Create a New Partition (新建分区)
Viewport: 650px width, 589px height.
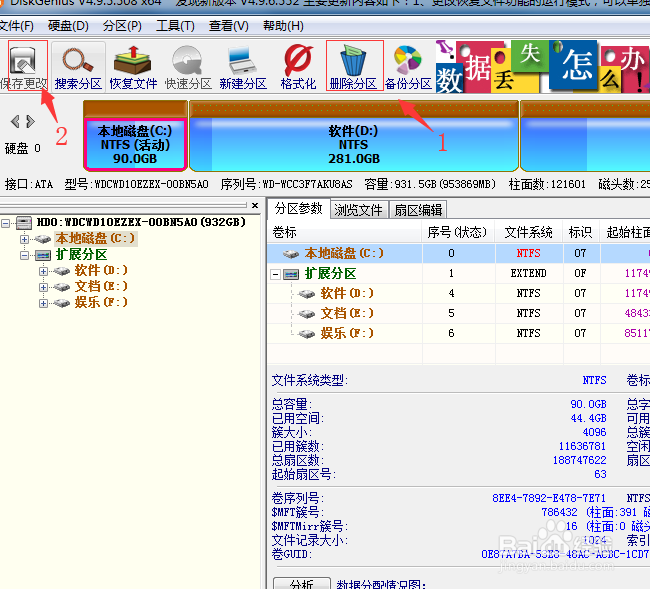tap(243, 66)
